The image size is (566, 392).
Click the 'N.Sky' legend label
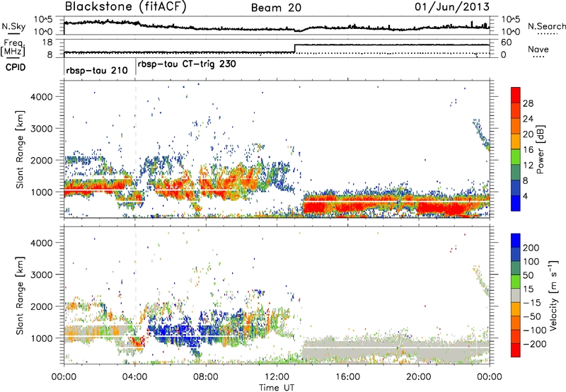pyautogui.click(x=13, y=26)
